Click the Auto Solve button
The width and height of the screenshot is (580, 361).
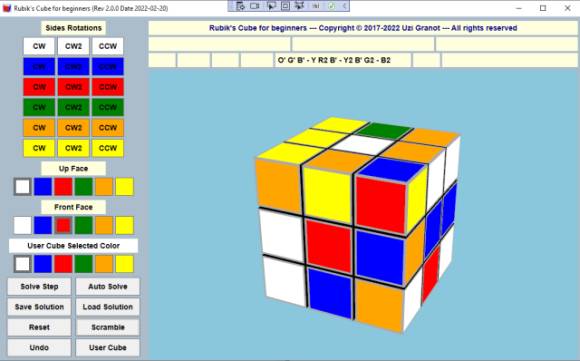click(x=108, y=287)
